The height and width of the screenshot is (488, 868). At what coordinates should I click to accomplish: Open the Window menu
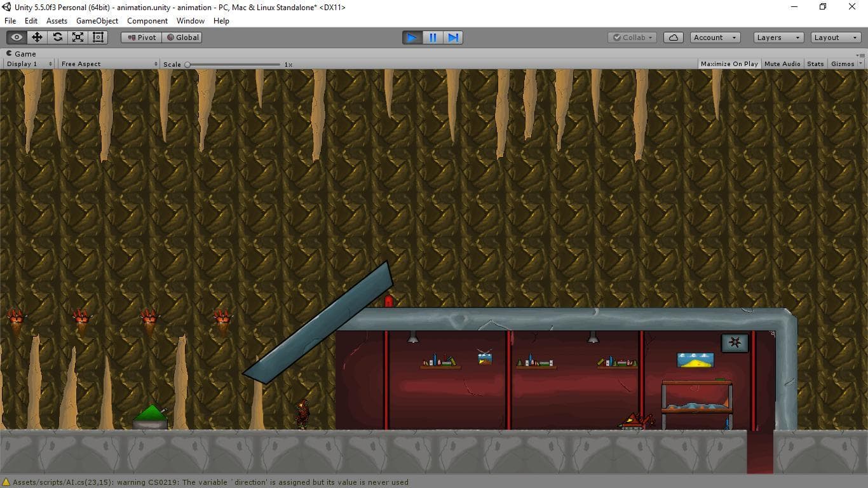(x=191, y=21)
